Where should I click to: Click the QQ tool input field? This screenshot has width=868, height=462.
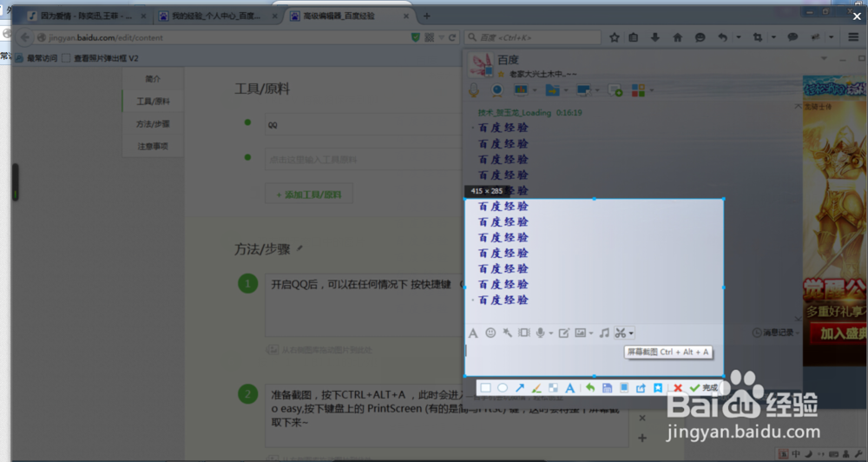point(363,125)
